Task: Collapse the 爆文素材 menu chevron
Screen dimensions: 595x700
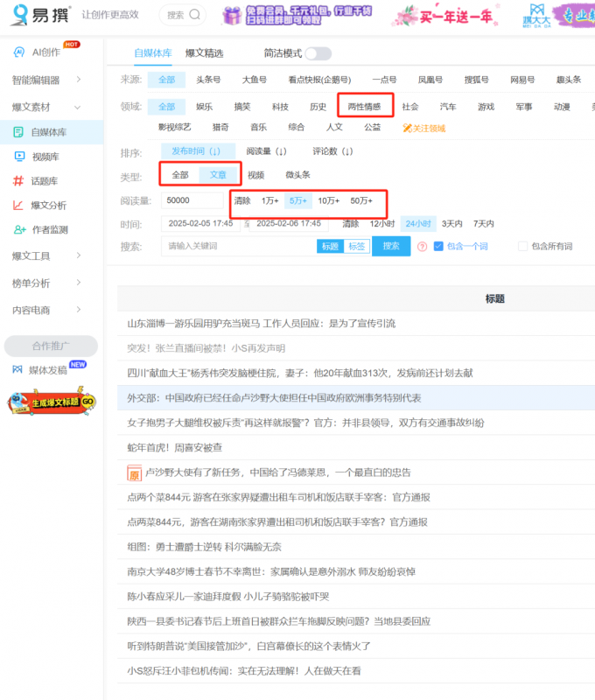Action: coord(78,107)
